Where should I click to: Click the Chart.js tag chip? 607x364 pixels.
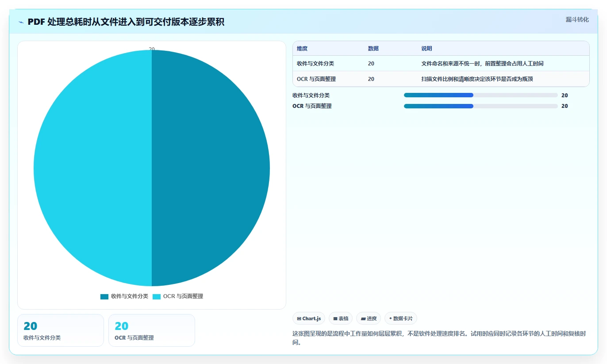[309, 318]
